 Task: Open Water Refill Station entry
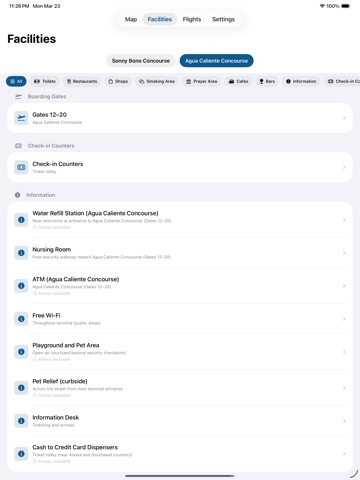point(180,220)
